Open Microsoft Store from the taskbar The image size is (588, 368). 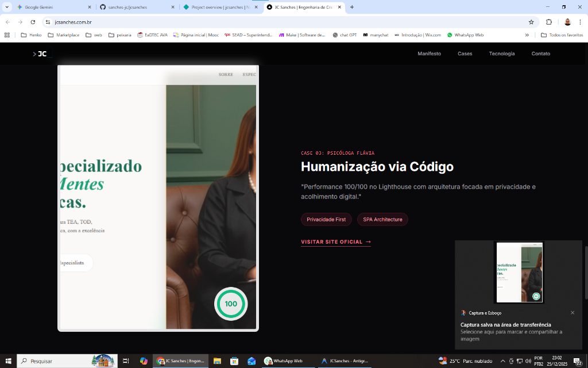coord(234,361)
